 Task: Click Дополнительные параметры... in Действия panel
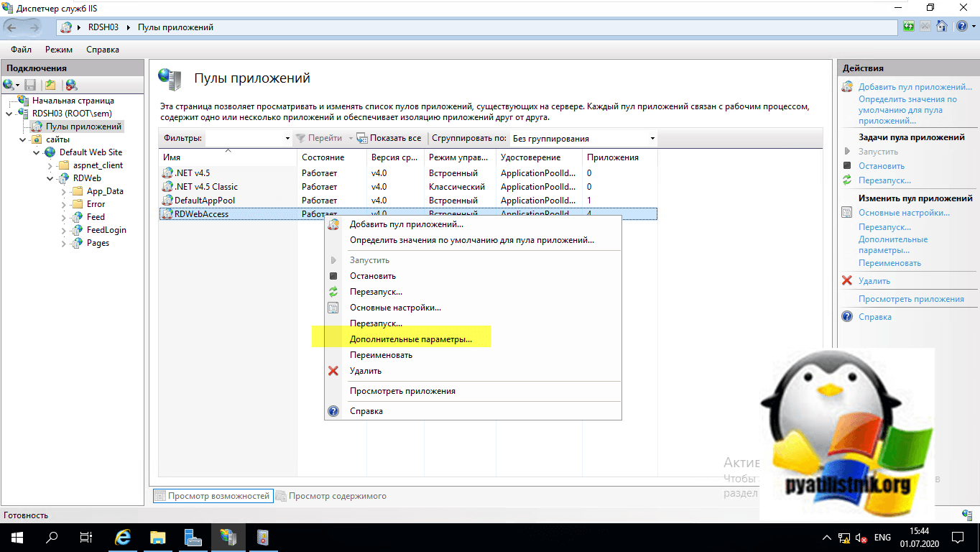click(893, 245)
